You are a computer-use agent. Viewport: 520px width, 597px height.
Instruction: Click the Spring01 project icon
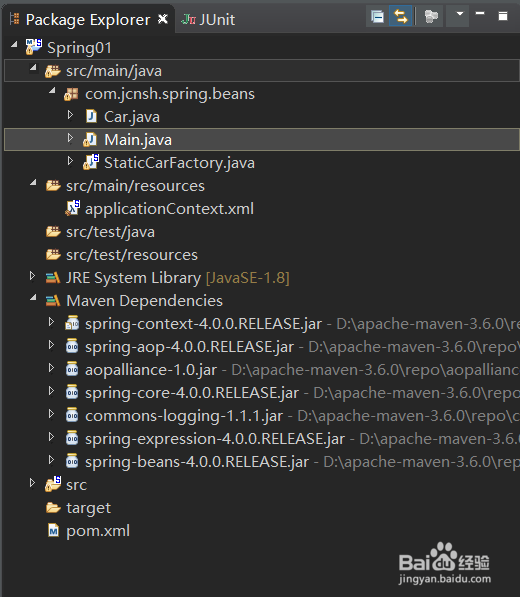[x=33, y=47]
